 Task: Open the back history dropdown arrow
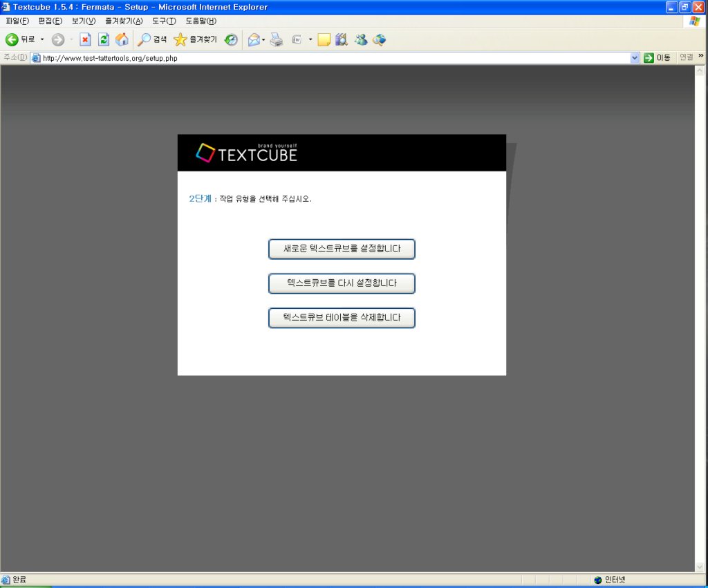[x=42, y=39]
